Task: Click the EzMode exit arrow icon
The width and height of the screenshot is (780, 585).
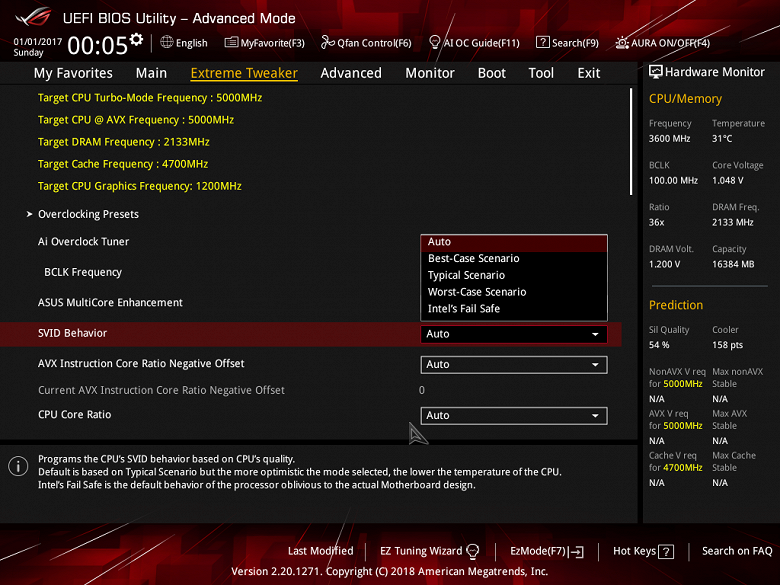Action: coord(577,552)
